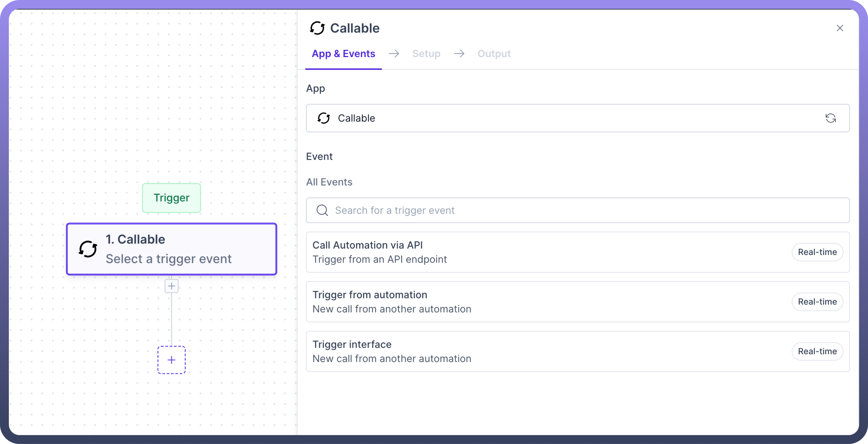Image resolution: width=868 pixels, height=444 pixels.
Task: Click the Callable icon in the panel header
Action: [x=317, y=28]
